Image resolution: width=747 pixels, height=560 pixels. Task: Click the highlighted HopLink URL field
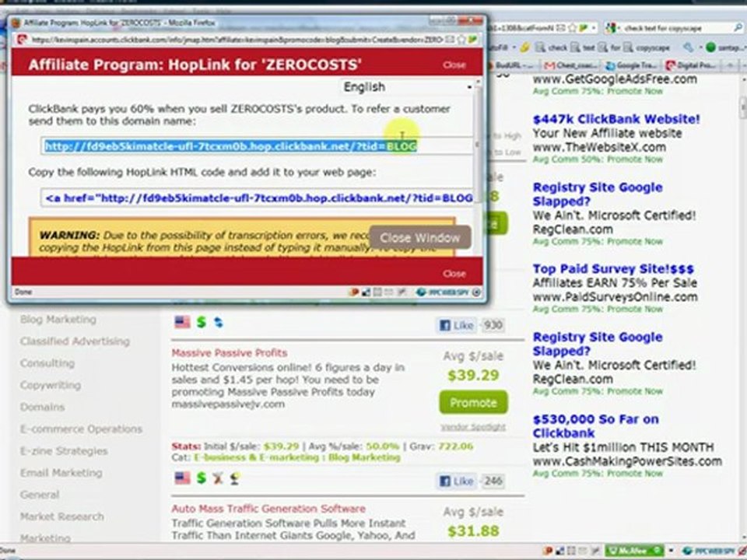[258, 146]
